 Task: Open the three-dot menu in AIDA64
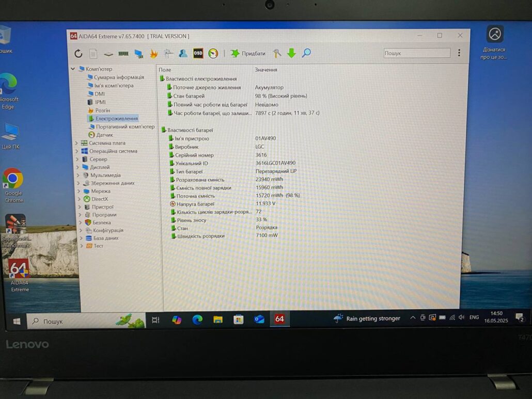point(459,53)
